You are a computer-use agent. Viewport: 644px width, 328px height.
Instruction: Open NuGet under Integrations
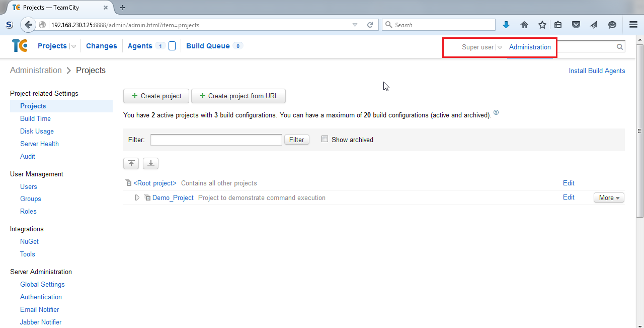pos(29,241)
